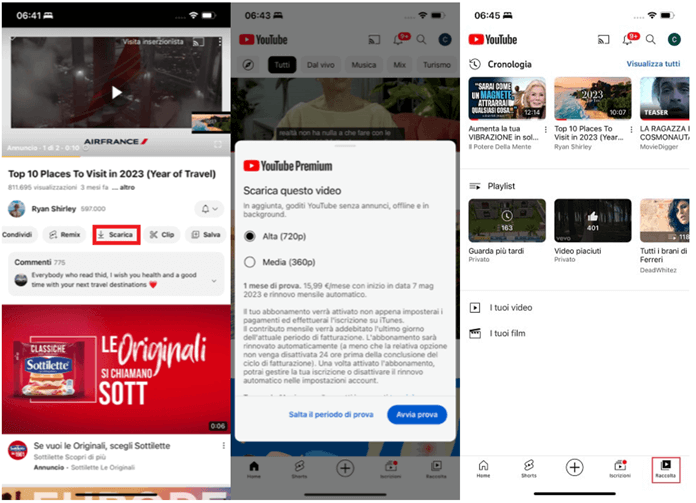Image resolution: width=696 pixels, height=503 pixels.
Task: Click 'Salta il periodo di prova' link
Action: click(331, 415)
